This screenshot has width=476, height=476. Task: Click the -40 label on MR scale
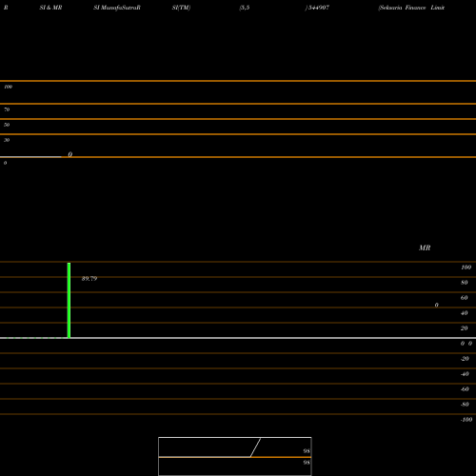465,374
